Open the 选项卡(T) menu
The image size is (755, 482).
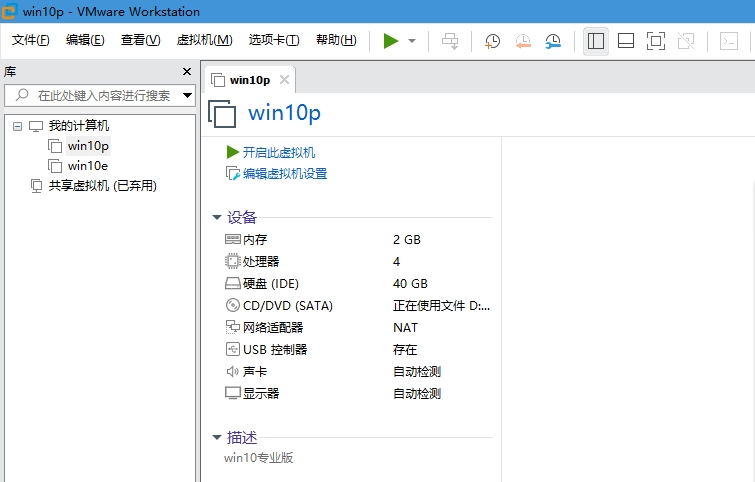tap(273, 40)
